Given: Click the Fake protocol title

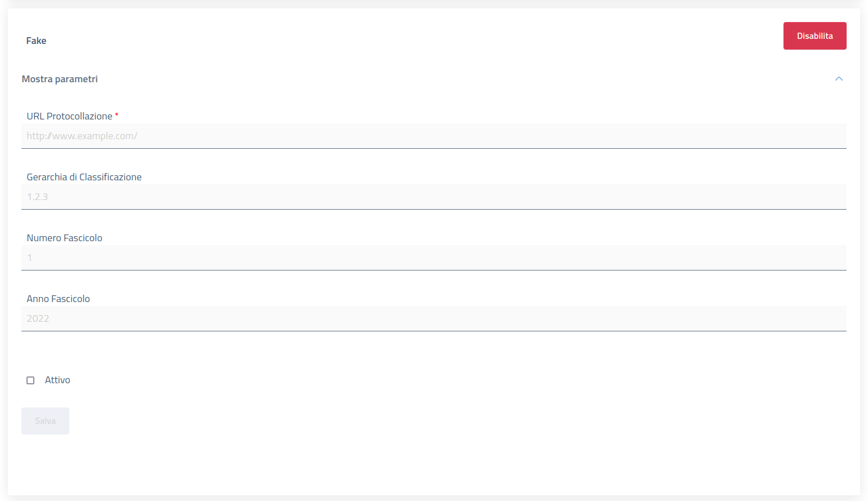Looking at the screenshot, I should pos(36,41).
